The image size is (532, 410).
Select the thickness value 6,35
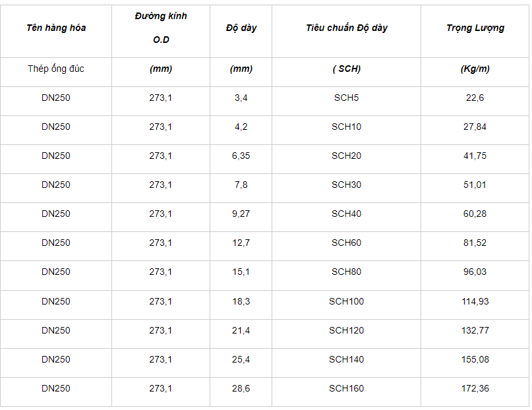point(241,156)
